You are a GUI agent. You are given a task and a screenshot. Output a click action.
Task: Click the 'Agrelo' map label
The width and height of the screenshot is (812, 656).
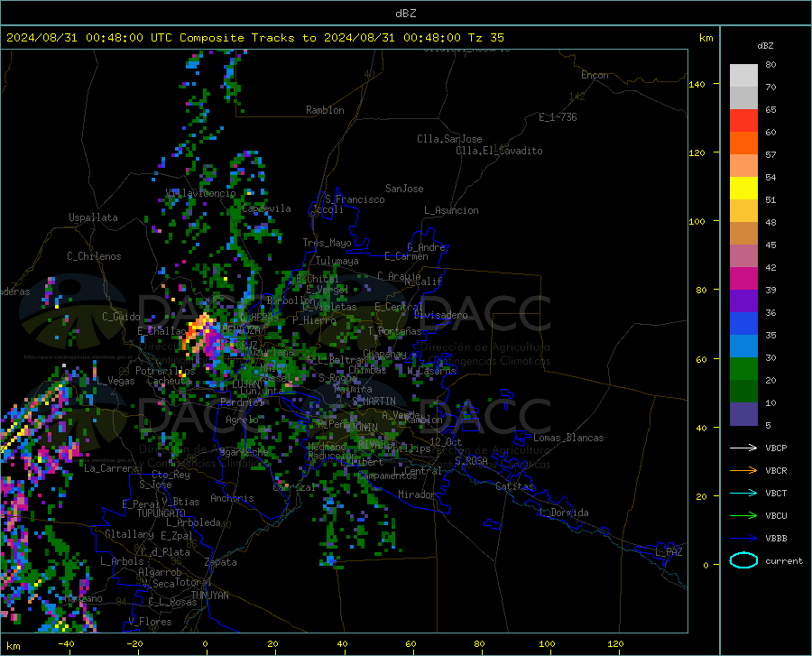point(242,420)
